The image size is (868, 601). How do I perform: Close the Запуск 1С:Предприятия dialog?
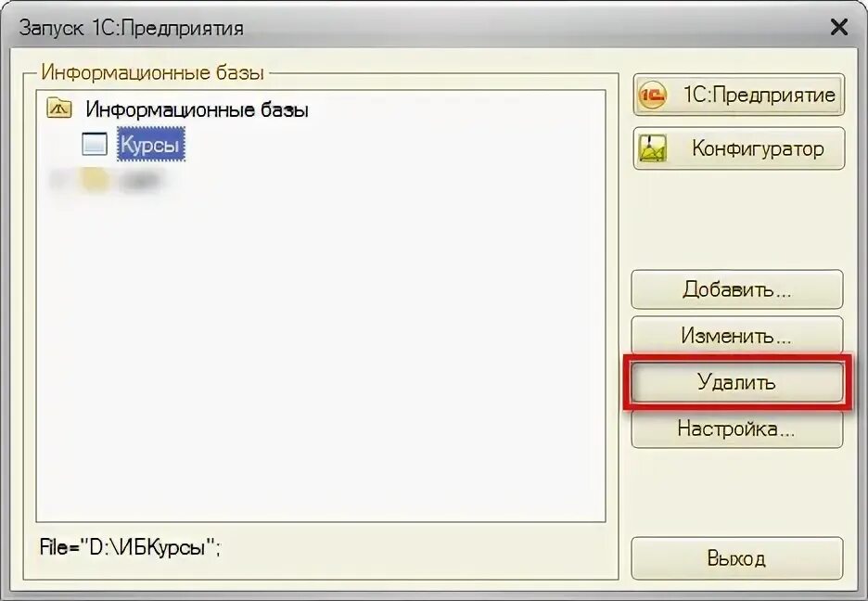[x=839, y=27]
